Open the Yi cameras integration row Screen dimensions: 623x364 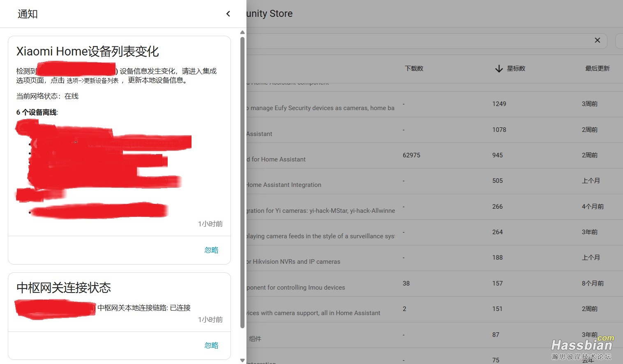[321, 211]
